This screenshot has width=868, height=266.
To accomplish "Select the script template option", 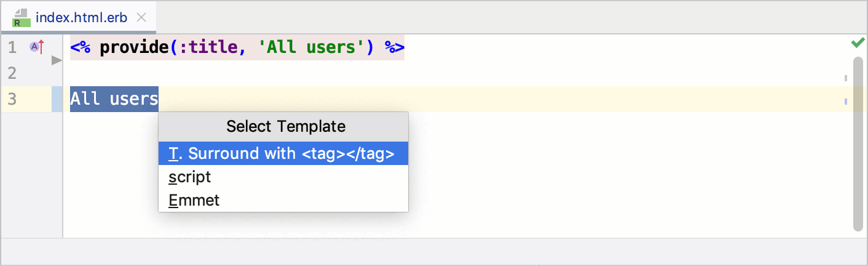I will [190, 177].
